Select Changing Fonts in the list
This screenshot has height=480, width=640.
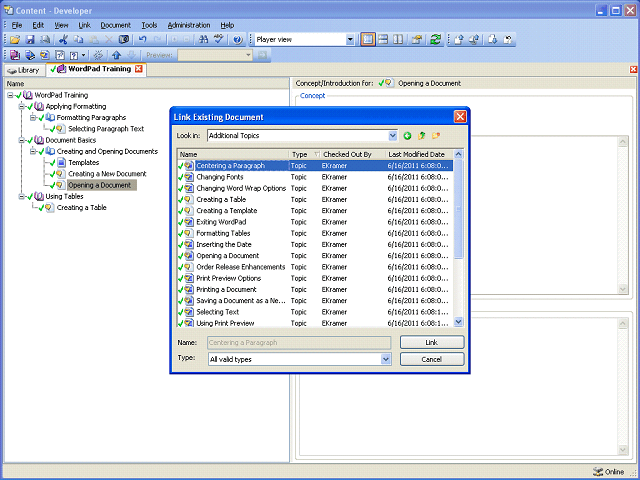(315, 177)
